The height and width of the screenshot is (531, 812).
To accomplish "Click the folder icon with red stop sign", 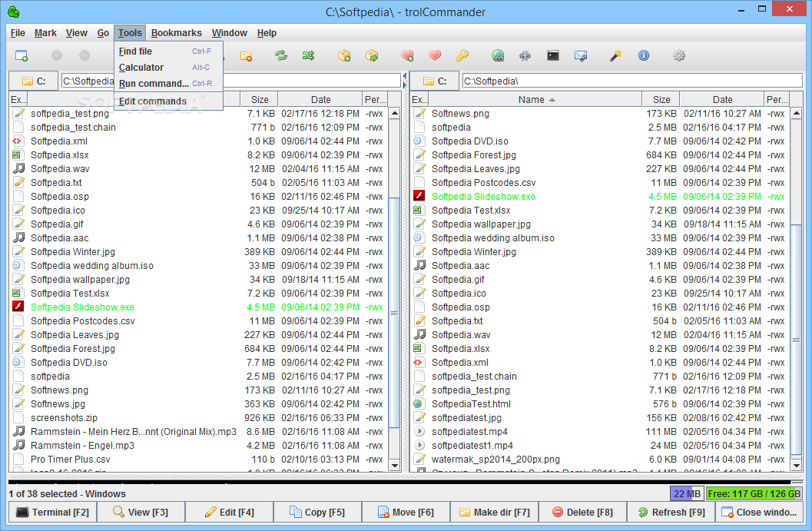I will point(246,55).
